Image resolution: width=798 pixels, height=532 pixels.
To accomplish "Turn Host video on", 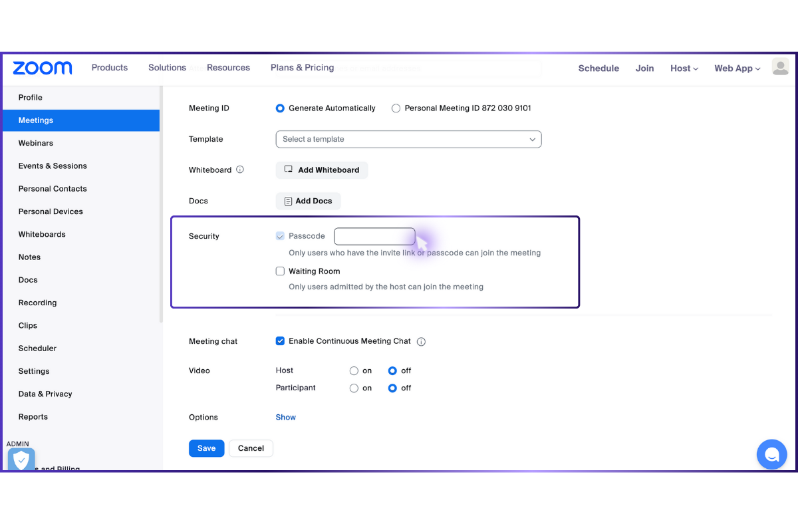I will pos(354,371).
